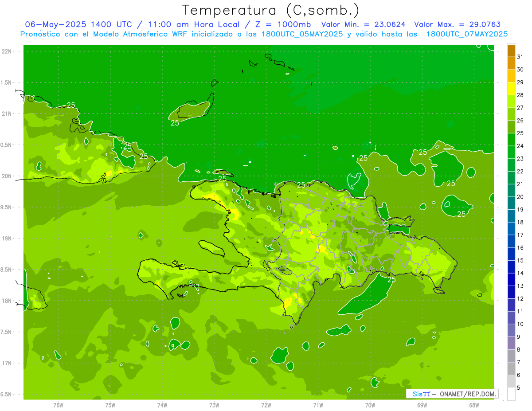The height and width of the screenshot is (411, 532).
Task: Click the 20N latitude label
Action: [x=7, y=176]
